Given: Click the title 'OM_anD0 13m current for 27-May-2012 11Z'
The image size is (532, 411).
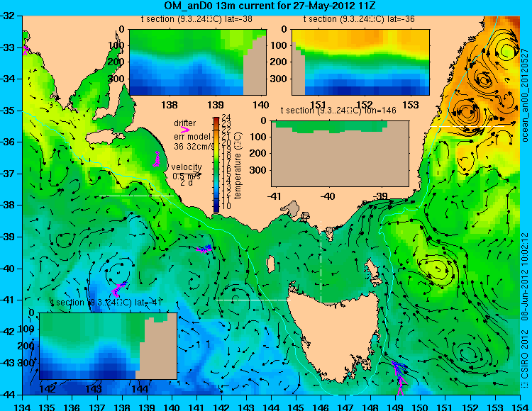Looking at the screenshot, I should pos(270,6).
